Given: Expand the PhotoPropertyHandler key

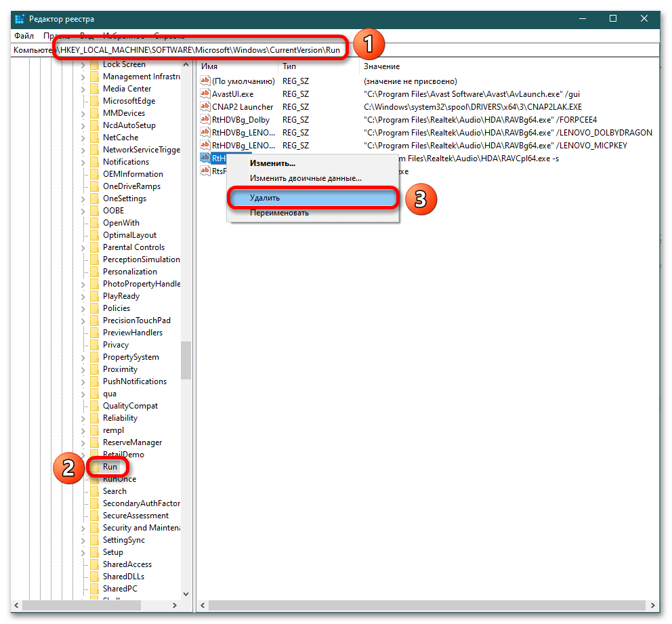Looking at the screenshot, I should (x=83, y=285).
